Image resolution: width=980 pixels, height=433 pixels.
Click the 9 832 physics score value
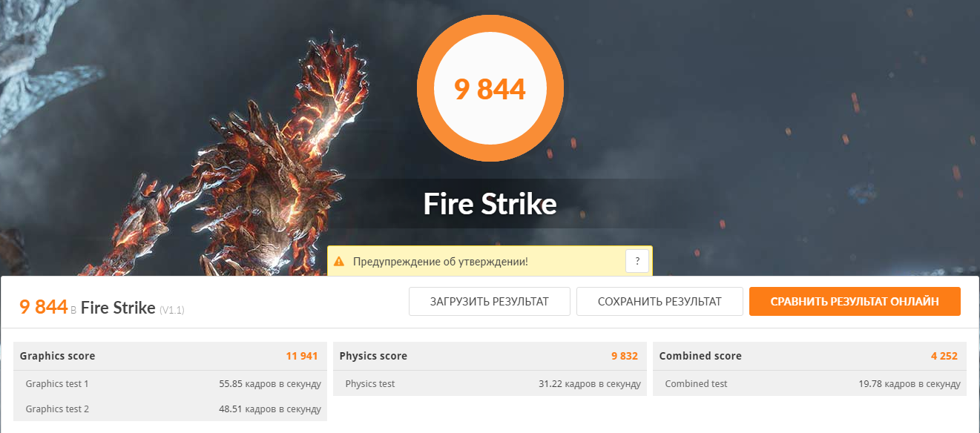point(625,356)
